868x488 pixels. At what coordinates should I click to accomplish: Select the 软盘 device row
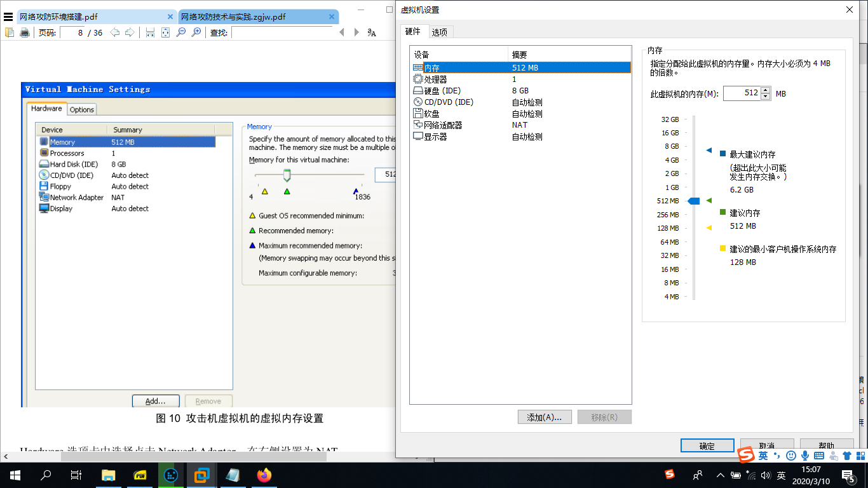click(521, 114)
